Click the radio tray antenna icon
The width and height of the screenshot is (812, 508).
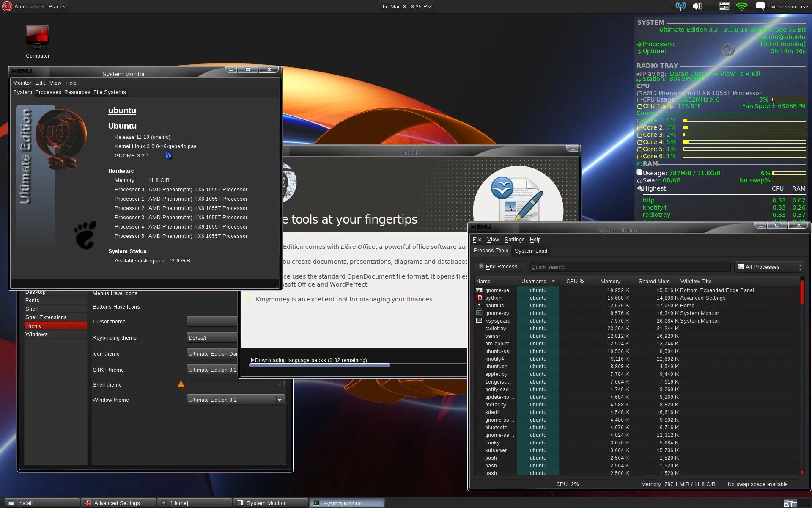point(680,6)
